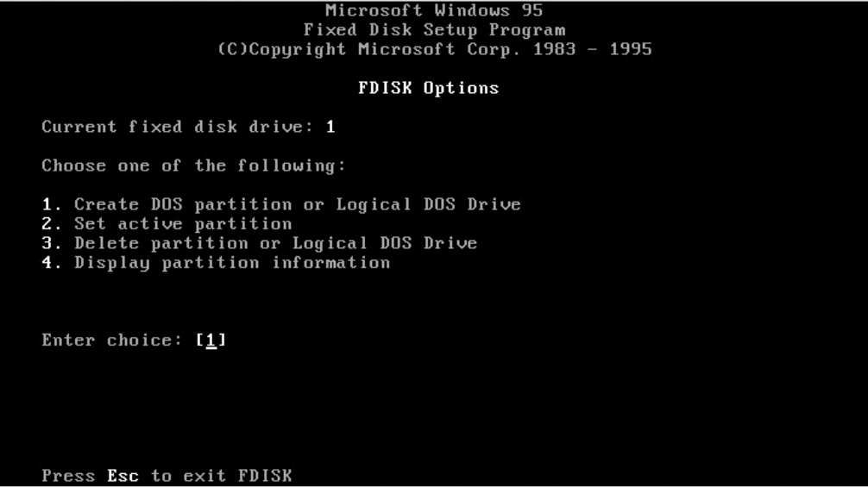Click the Press Esc to exit FDISK line
This screenshot has width=868, height=487.
click(x=167, y=476)
